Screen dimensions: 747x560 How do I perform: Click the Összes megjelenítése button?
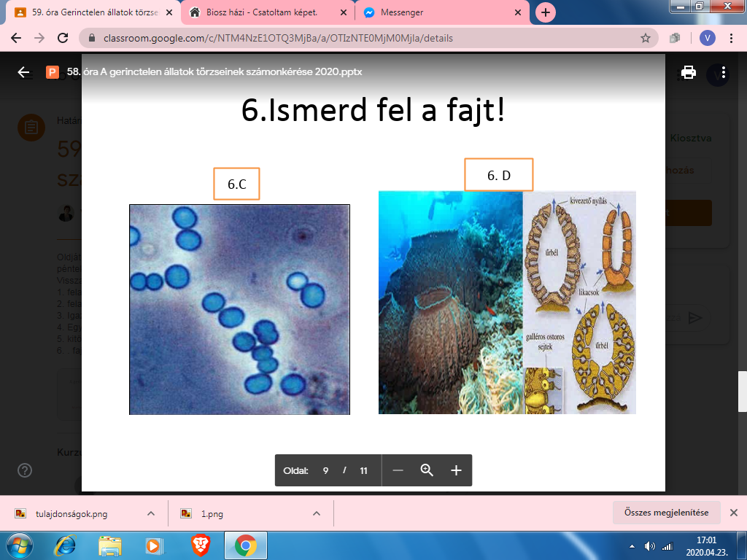click(x=666, y=513)
